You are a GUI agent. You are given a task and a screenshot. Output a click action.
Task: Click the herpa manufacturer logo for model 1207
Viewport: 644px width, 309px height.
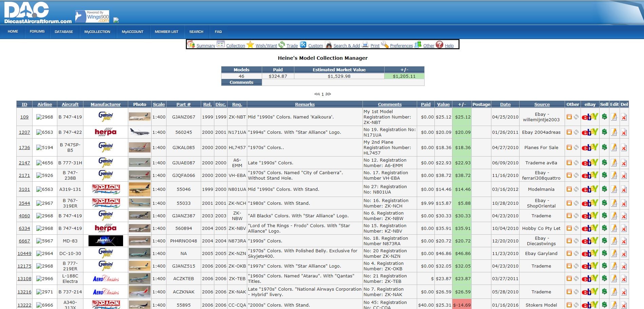click(105, 132)
